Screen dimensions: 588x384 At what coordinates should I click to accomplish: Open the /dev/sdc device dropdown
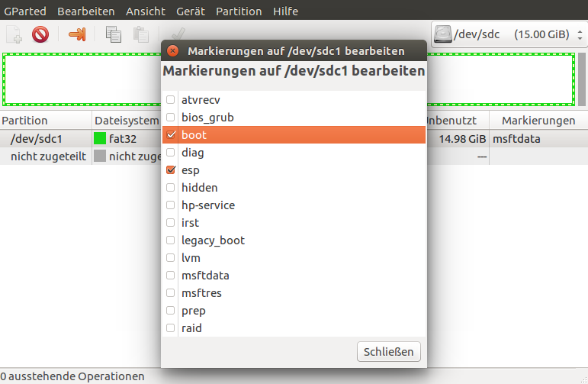click(x=509, y=34)
